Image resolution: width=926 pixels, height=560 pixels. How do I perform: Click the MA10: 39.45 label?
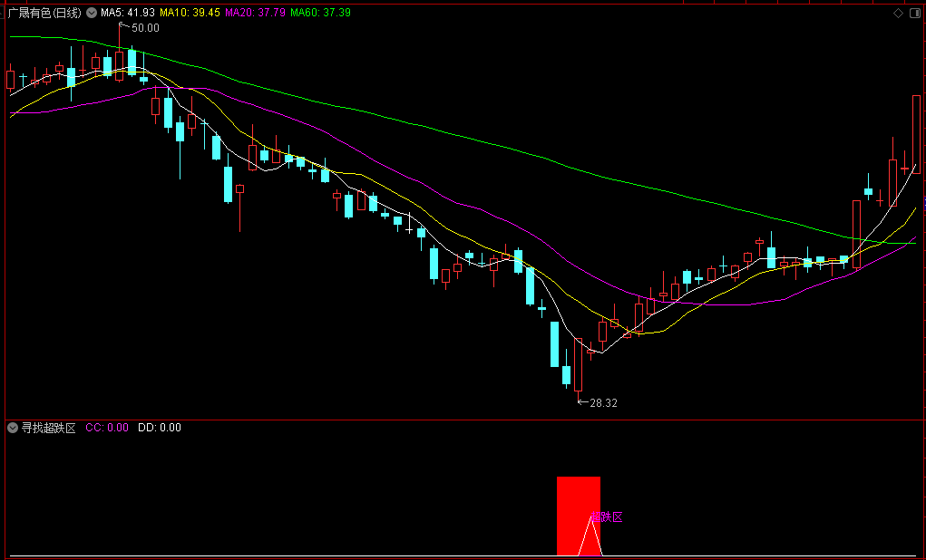pos(190,13)
